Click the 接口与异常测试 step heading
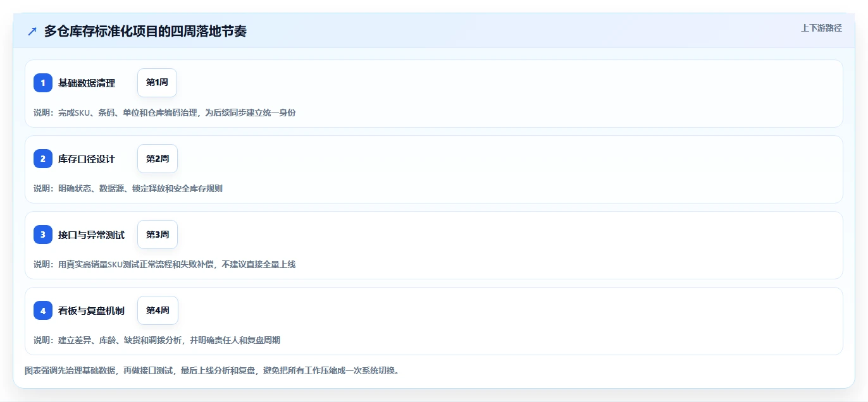 coord(91,234)
